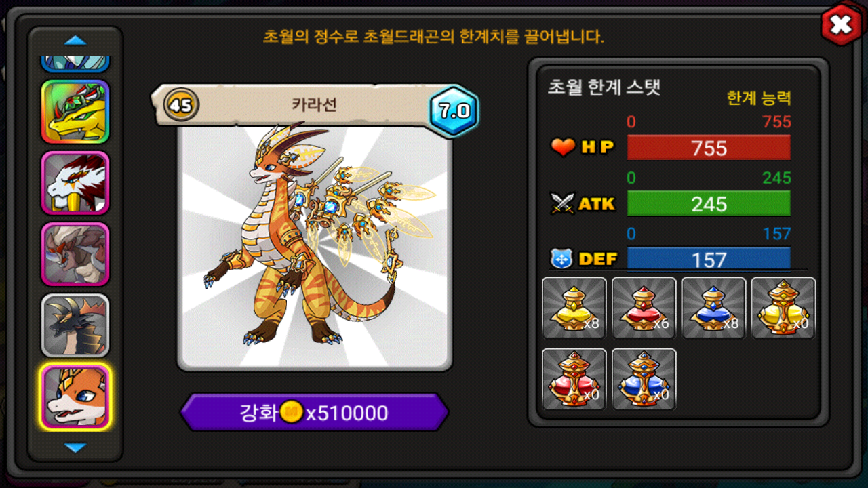Select the small yellow essence potion x8
The width and height of the screenshot is (868, 488).
(574, 308)
